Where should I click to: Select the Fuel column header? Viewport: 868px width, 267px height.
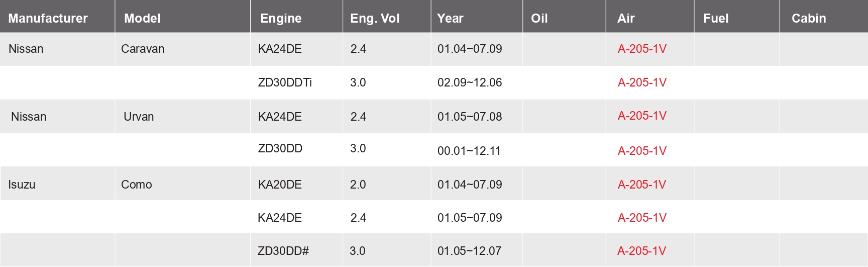click(716, 18)
